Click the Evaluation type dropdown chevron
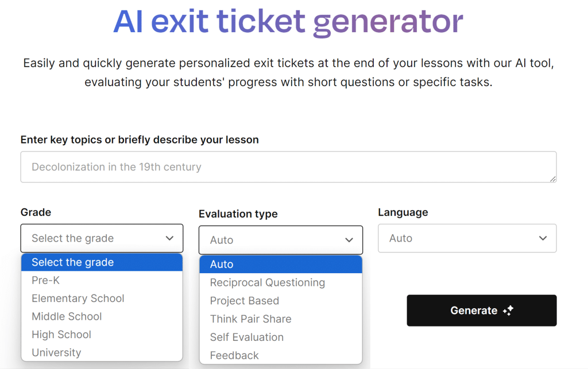The height and width of the screenshot is (369, 588). tap(349, 240)
